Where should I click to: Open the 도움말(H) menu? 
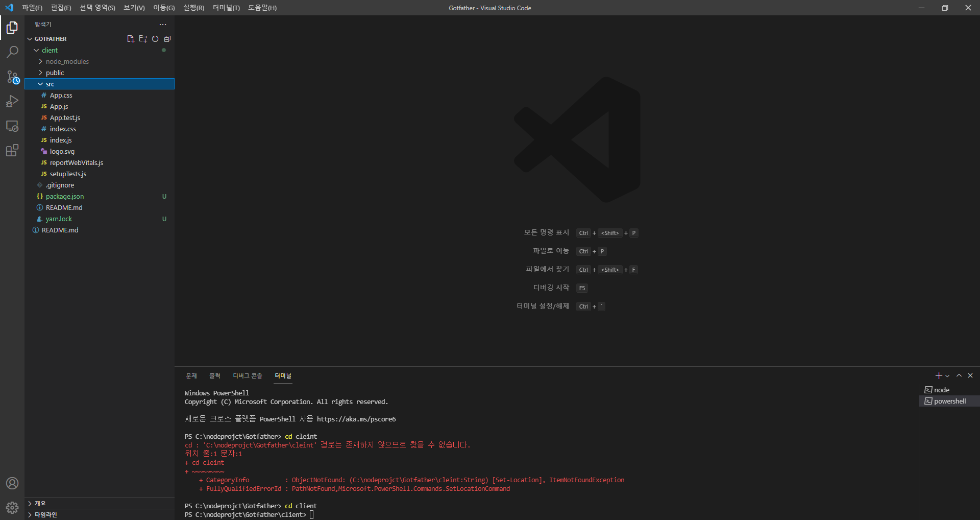[x=262, y=8]
